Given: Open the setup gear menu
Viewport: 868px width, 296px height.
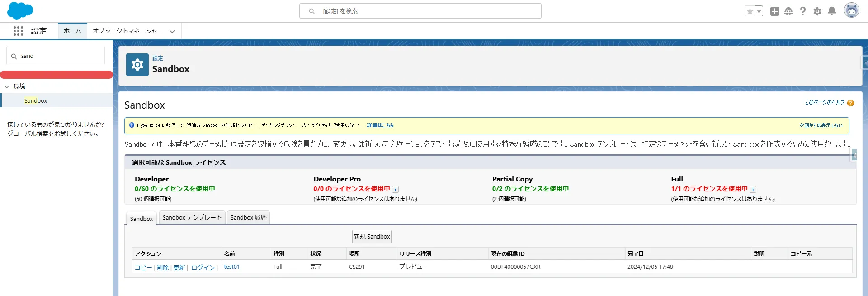Looking at the screenshot, I should point(817,11).
